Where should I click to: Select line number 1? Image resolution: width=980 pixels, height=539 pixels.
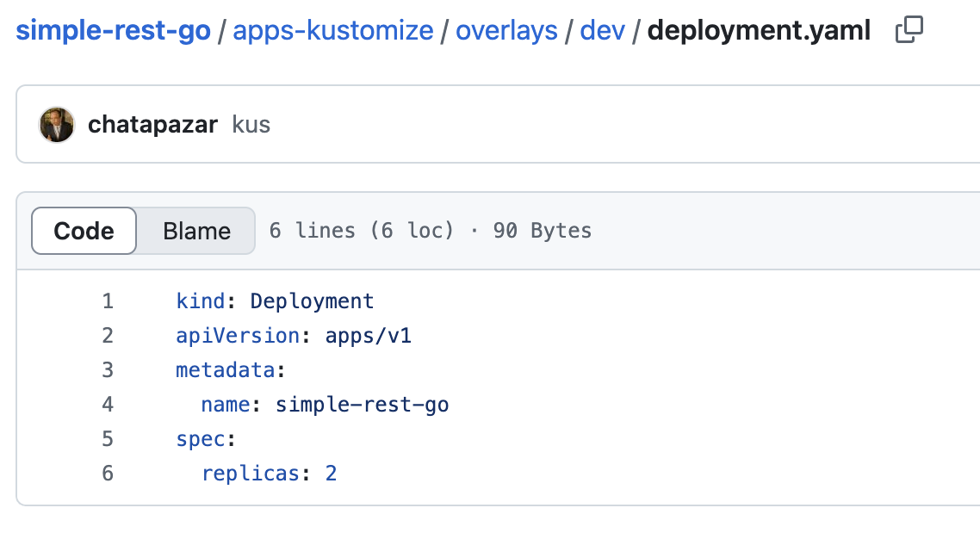108,301
